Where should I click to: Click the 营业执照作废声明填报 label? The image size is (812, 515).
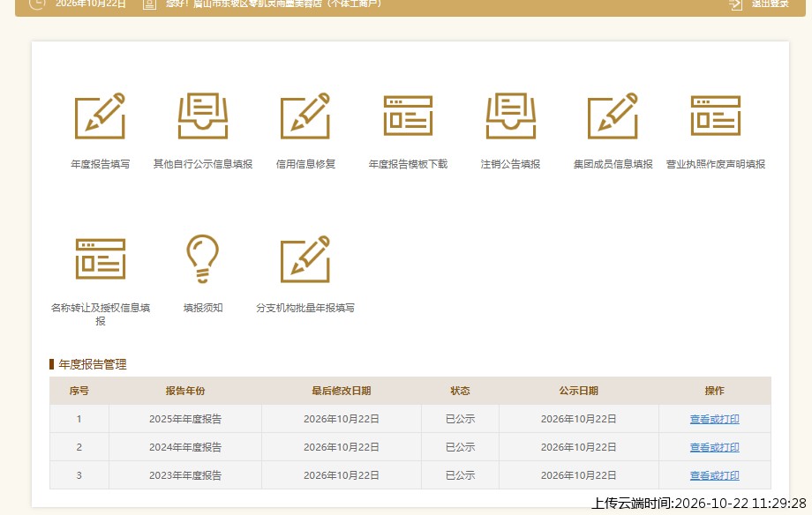[716, 164]
